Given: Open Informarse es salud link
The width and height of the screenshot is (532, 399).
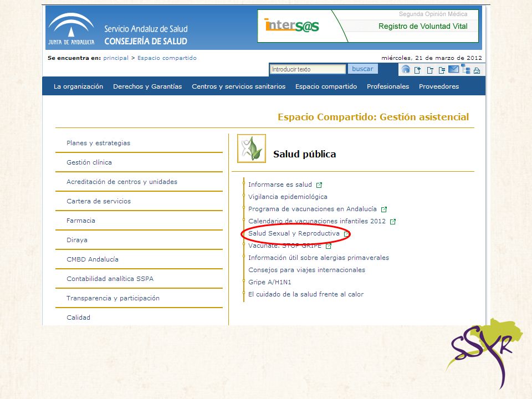Looking at the screenshot, I should [x=280, y=184].
